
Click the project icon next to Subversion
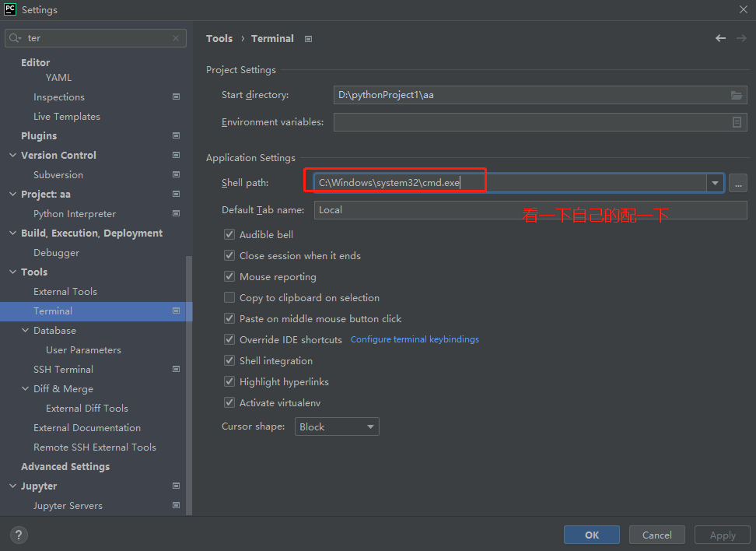coord(176,174)
